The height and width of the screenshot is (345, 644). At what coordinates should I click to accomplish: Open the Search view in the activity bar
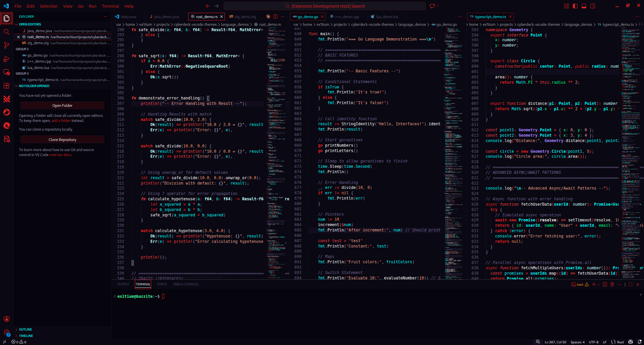pyautogui.click(x=6, y=32)
